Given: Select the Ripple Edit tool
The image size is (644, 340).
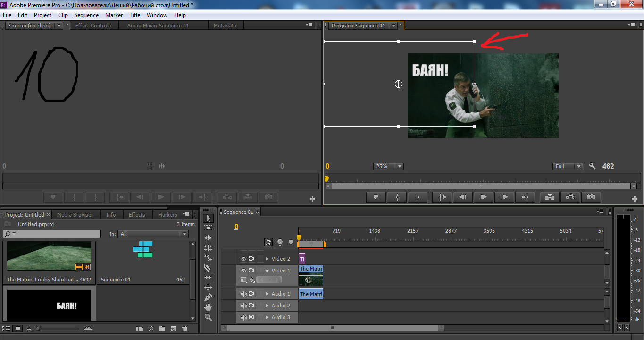Looking at the screenshot, I should click(x=208, y=238).
